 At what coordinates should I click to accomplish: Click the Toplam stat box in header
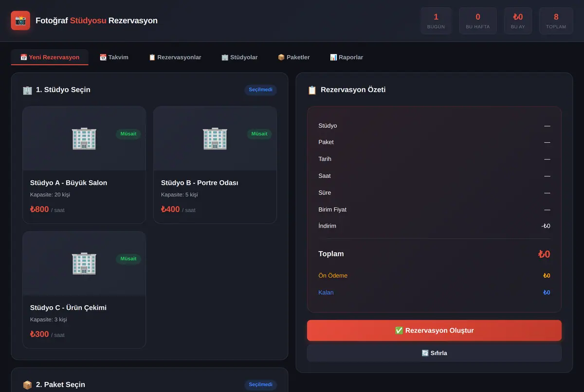point(556,21)
